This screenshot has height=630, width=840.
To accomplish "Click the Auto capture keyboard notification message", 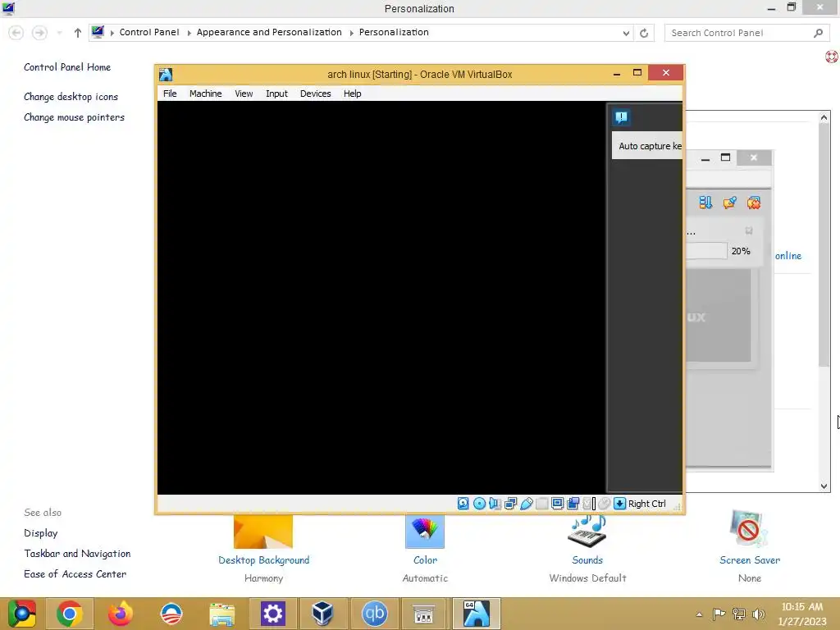I will pos(648,146).
